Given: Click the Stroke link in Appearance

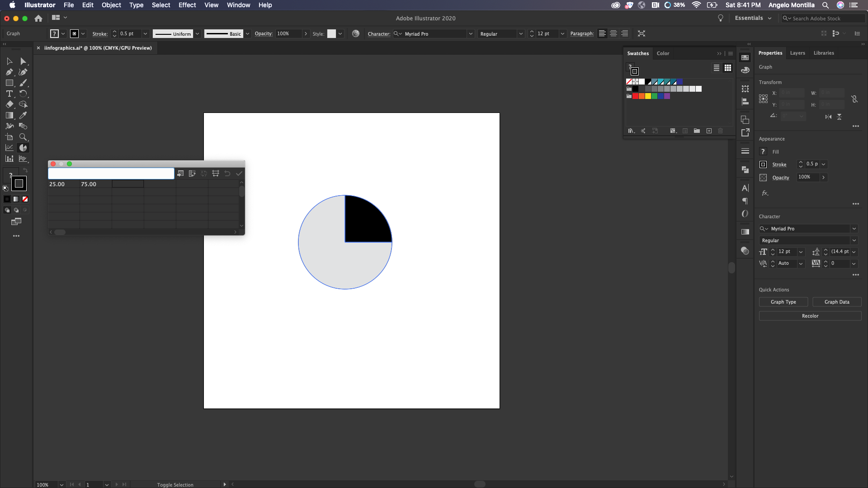Looking at the screenshot, I should tap(779, 164).
